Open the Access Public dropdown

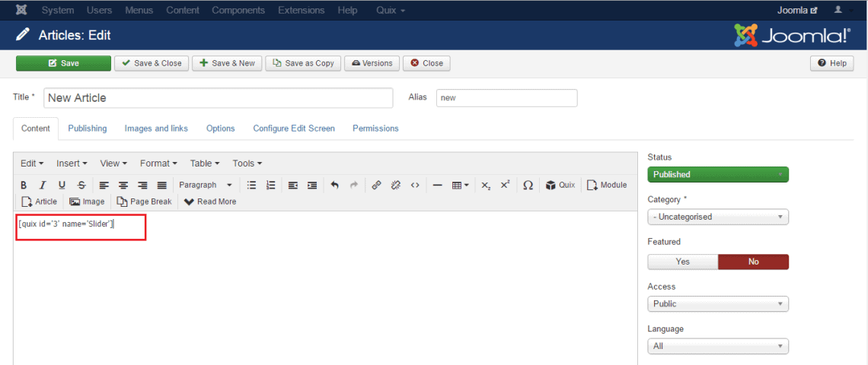pos(717,303)
